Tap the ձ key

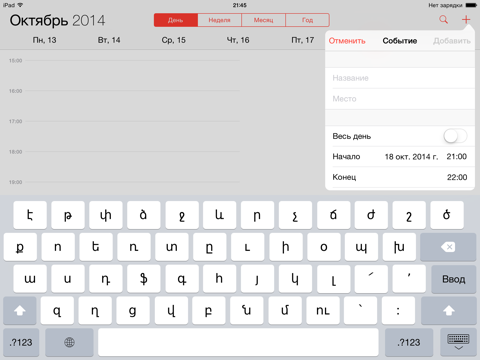(144, 215)
